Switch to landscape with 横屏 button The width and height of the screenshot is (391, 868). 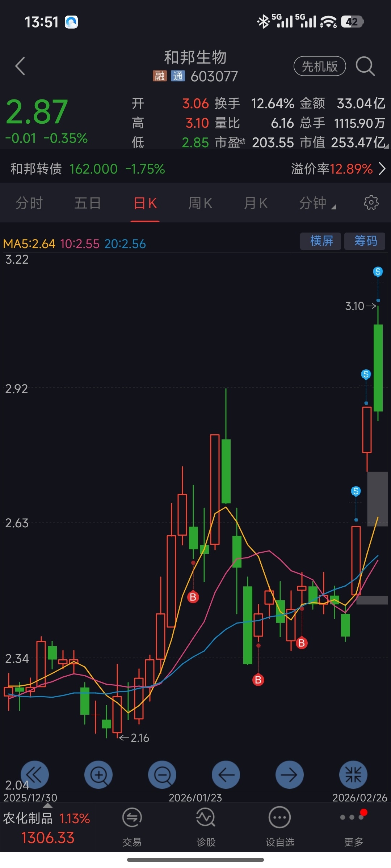pyautogui.click(x=321, y=241)
